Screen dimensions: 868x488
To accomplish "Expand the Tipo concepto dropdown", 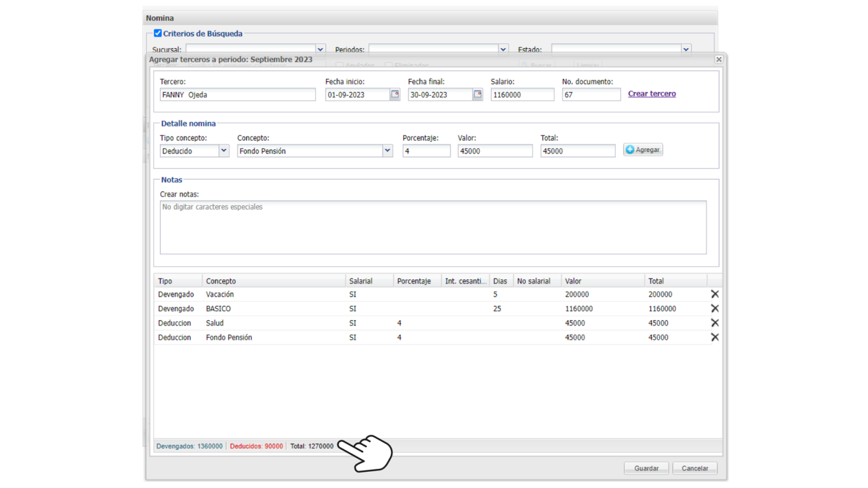I will [224, 151].
